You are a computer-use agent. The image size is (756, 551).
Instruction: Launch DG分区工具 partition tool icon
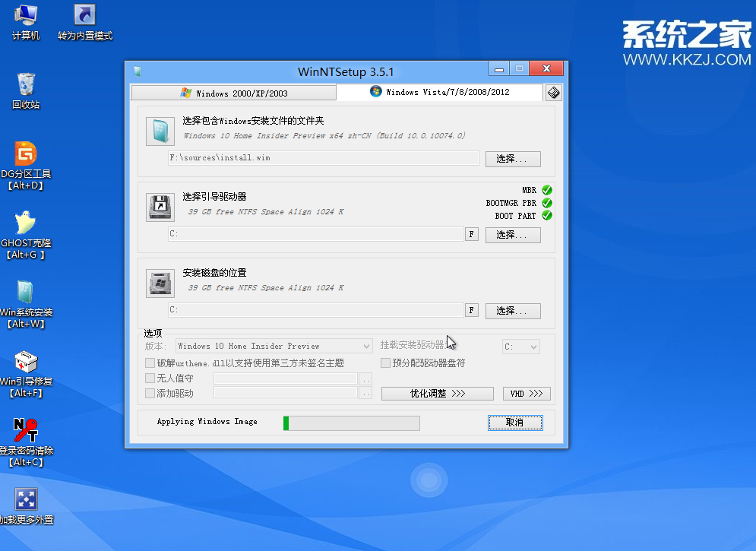pos(26,166)
